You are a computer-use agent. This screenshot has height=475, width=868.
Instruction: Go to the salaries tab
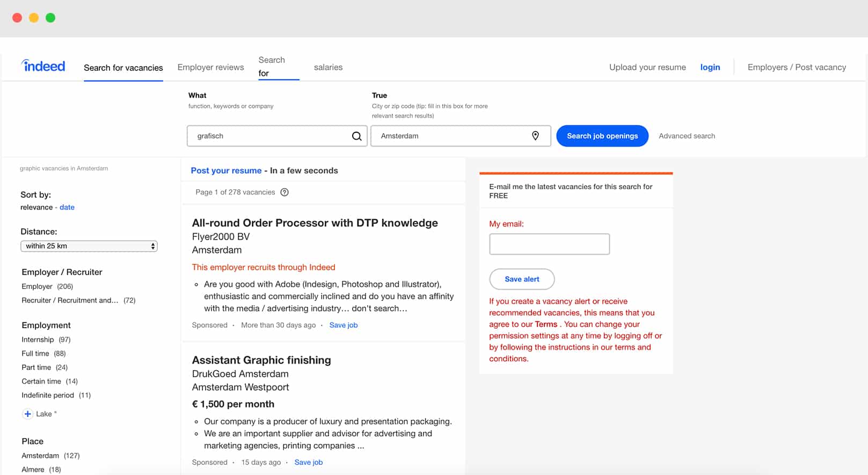[328, 67]
